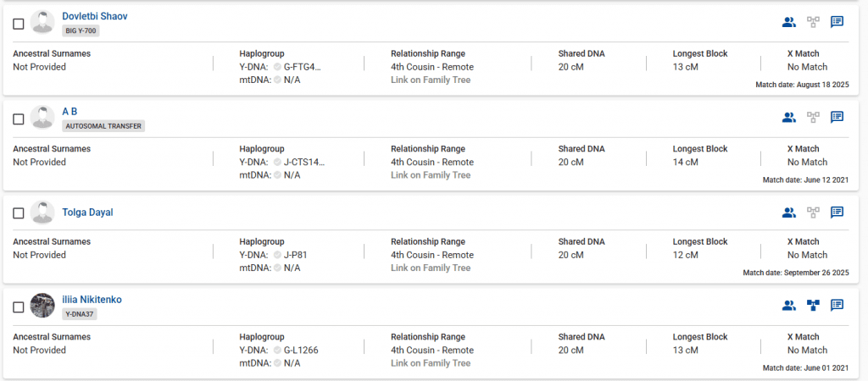View iliia Nikitenko's family tree icon
This screenshot has height=381, width=868.
pyautogui.click(x=813, y=306)
